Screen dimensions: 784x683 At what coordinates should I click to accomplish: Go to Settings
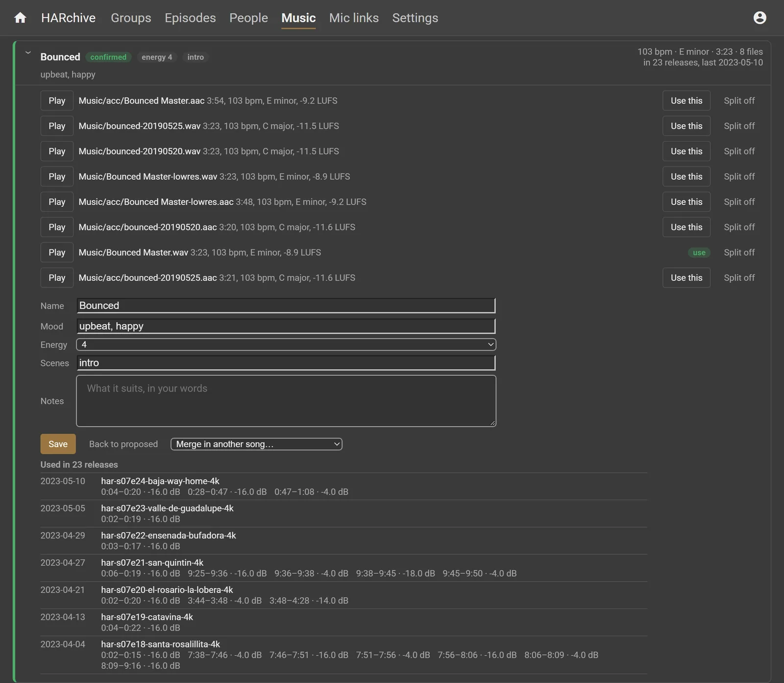[415, 18]
